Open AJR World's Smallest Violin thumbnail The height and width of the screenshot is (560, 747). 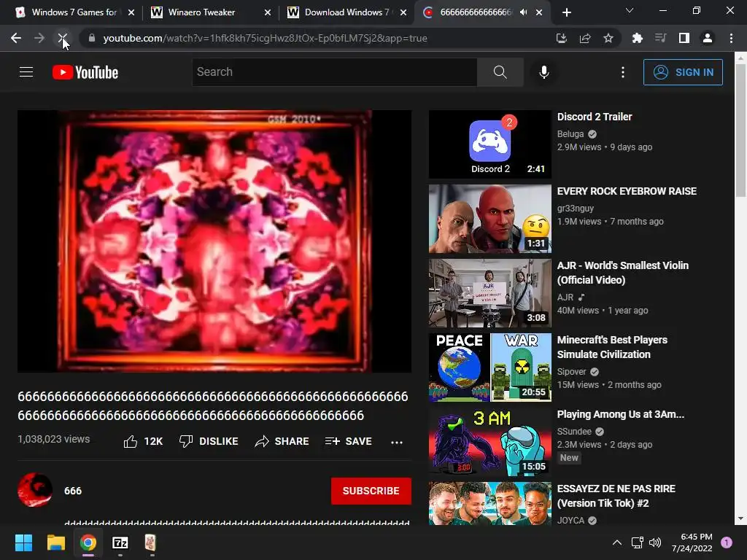click(489, 293)
